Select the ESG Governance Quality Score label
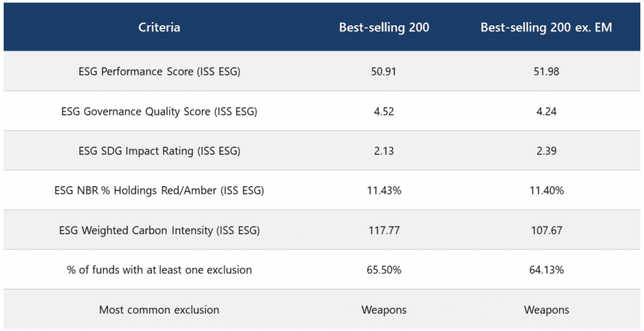644x331 pixels. coord(159,111)
